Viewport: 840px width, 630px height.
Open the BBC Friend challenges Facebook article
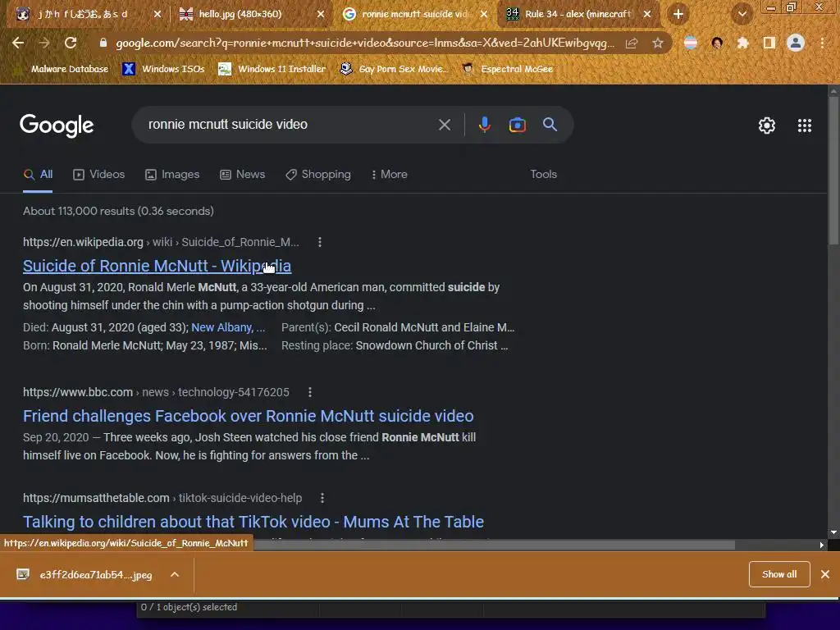pos(248,416)
